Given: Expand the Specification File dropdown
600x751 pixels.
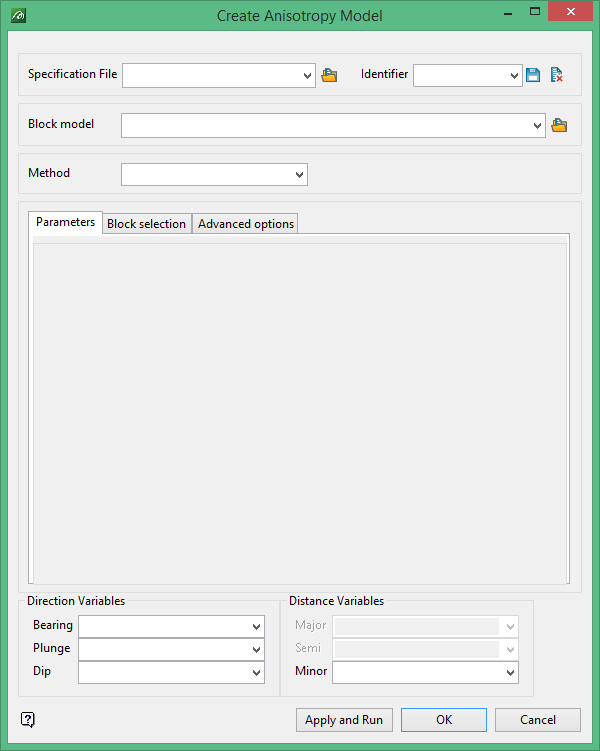Looking at the screenshot, I should [307, 76].
